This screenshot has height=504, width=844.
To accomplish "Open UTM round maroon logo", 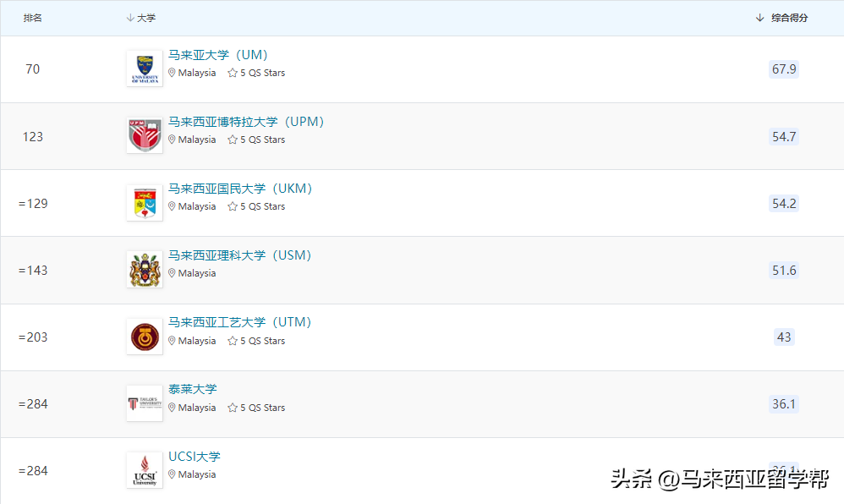I will pyautogui.click(x=145, y=337).
